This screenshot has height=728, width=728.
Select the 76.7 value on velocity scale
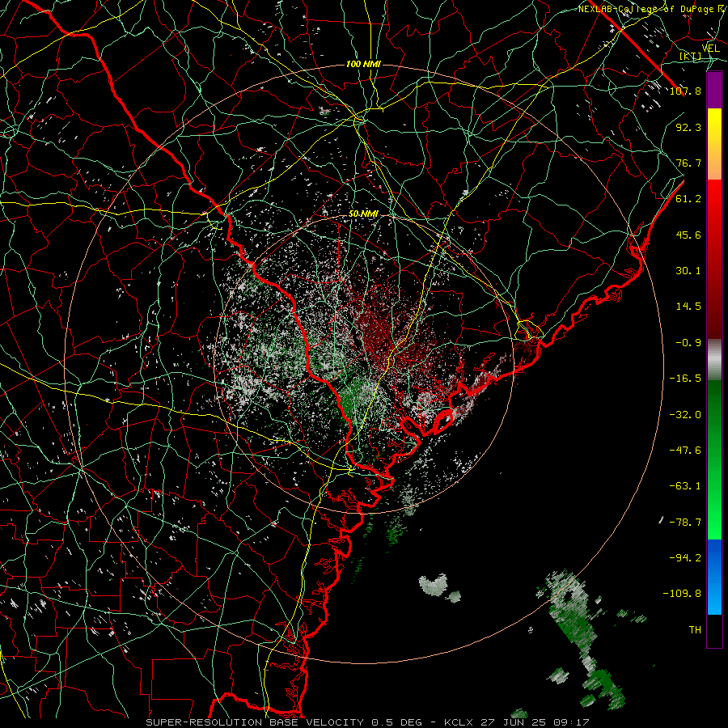[x=688, y=163]
